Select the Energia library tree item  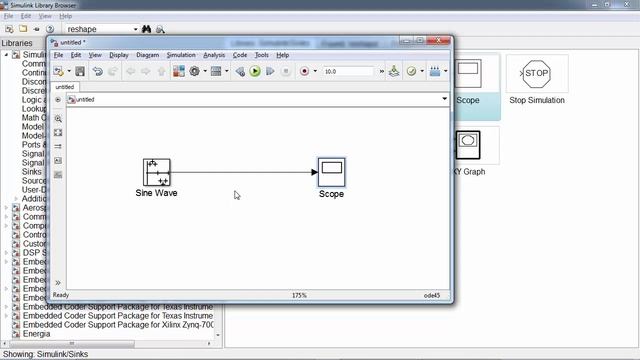point(36,334)
